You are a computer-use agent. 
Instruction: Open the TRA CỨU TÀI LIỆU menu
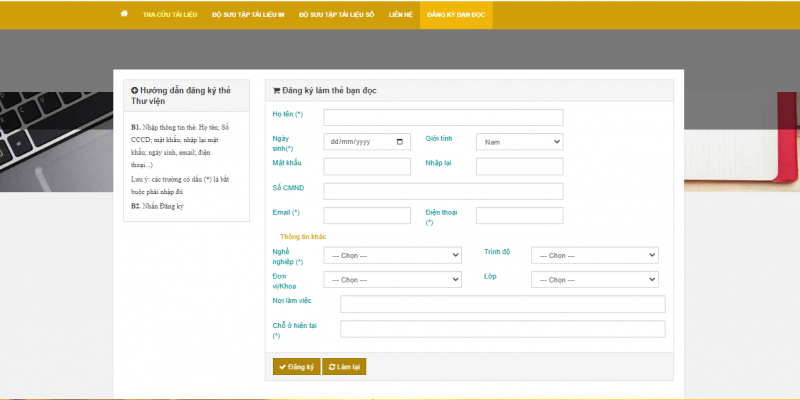pos(170,15)
